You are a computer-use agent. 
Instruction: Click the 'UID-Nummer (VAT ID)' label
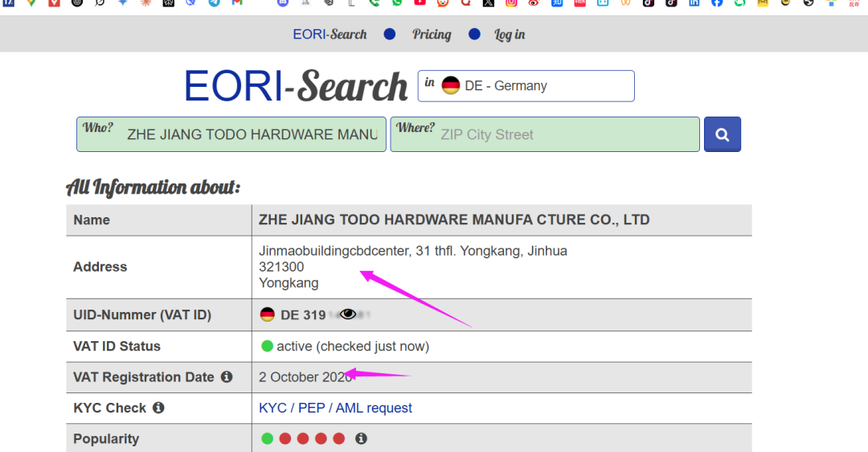pos(142,314)
